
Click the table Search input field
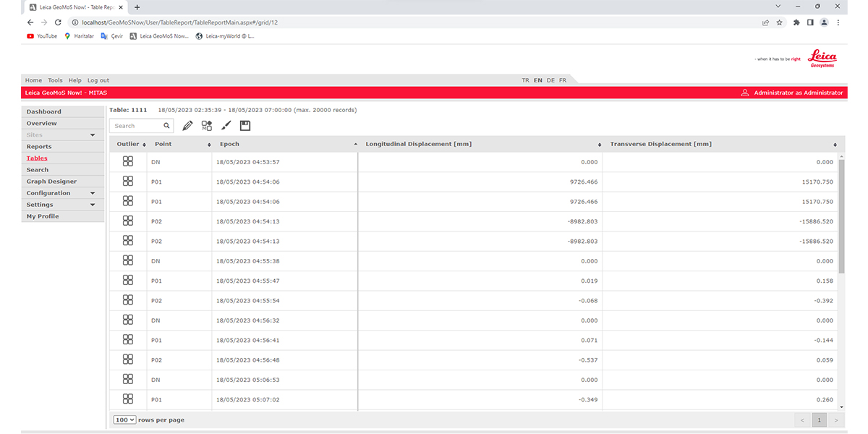pos(136,126)
